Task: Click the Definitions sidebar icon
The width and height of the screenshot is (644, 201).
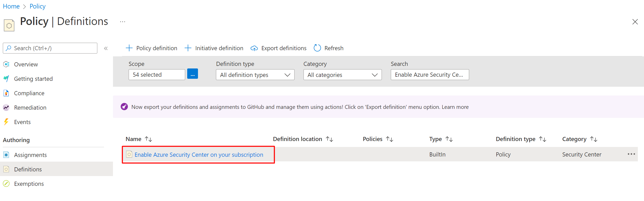Action: coord(6,169)
